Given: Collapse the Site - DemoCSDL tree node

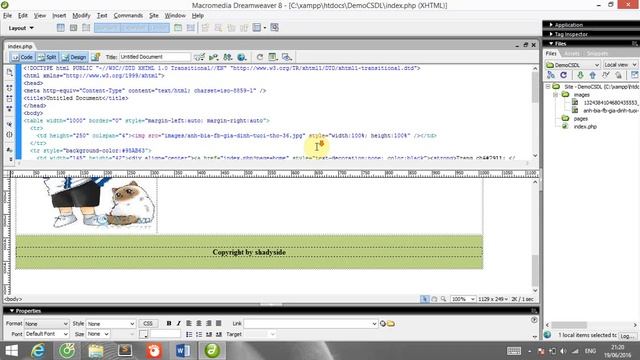Looking at the screenshot, I should point(548,87).
